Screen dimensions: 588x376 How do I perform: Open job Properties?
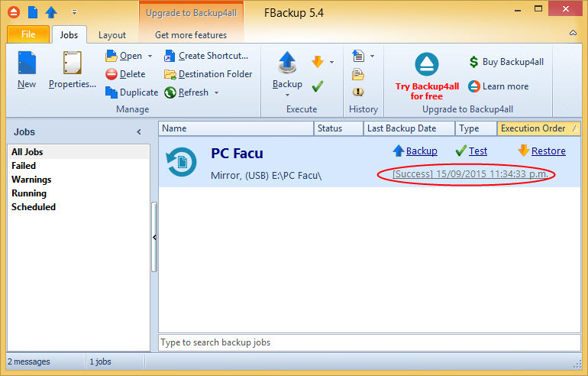[x=73, y=70]
